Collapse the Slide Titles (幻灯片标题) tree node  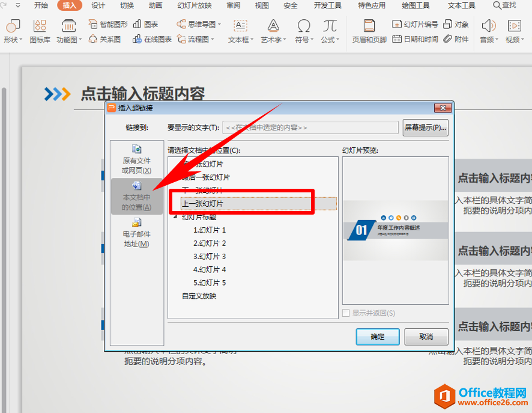175,216
